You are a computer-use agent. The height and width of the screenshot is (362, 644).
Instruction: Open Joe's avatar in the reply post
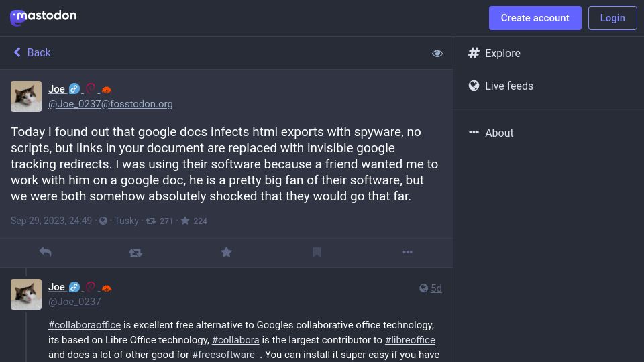click(x=26, y=294)
